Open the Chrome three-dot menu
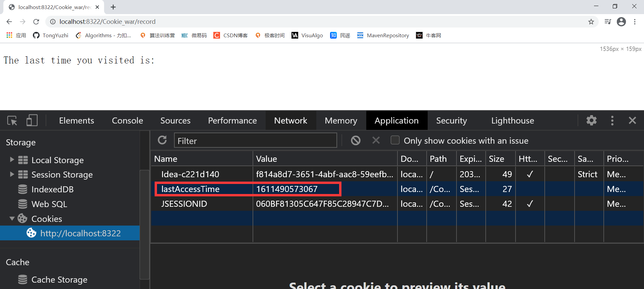644x289 pixels. [635, 22]
